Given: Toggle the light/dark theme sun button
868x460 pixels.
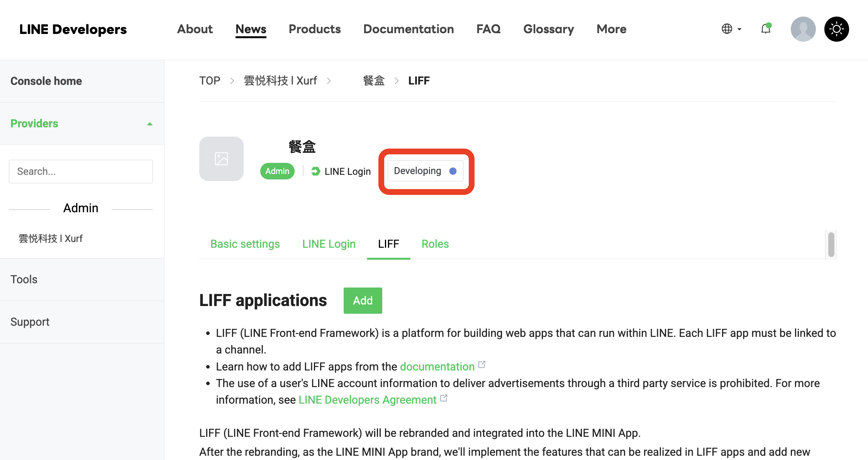Looking at the screenshot, I should [837, 29].
